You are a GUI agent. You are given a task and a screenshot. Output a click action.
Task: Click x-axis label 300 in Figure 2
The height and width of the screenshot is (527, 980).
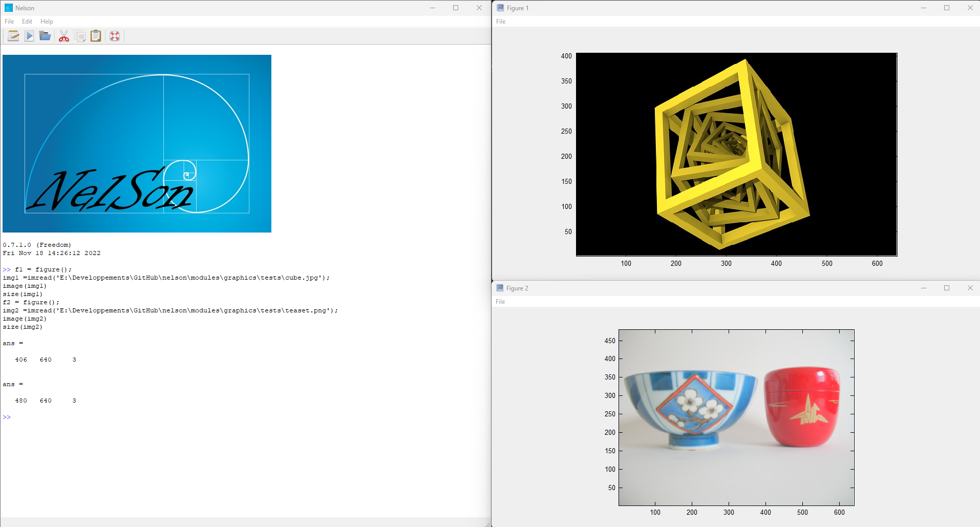click(729, 512)
